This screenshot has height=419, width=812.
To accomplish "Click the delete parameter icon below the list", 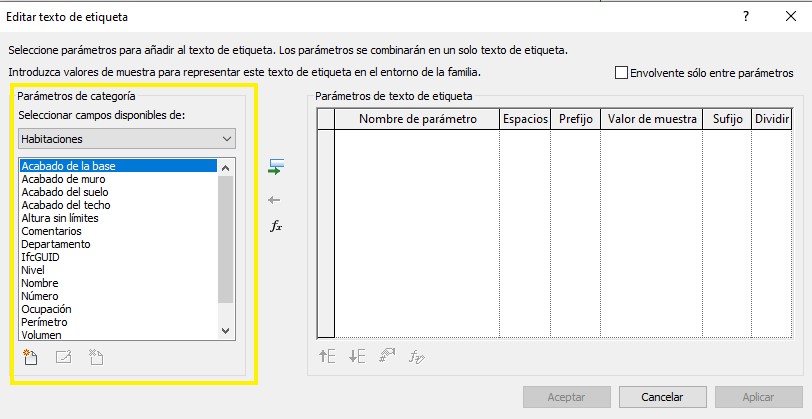I will point(96,358).
